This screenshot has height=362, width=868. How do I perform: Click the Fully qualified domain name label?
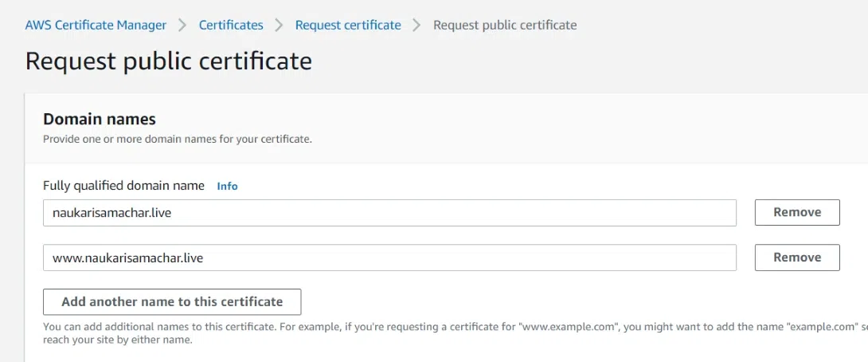click(x=123, y=186)
